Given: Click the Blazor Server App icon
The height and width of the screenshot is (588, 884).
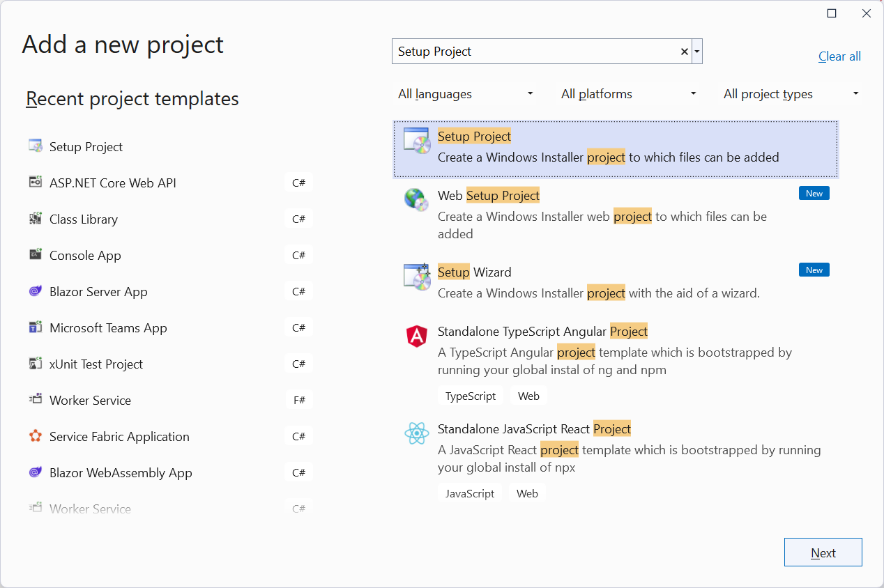Looking at the screenshot, I should click(35, 291).
